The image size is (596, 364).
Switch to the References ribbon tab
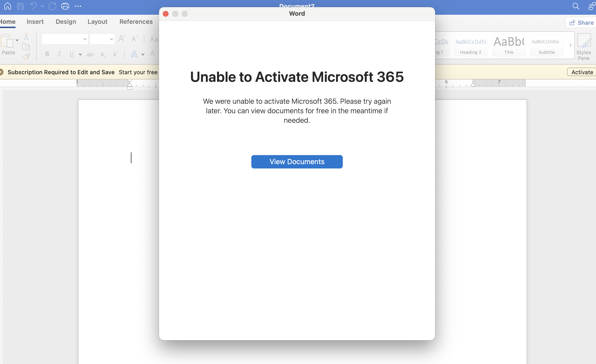(136, 22)
